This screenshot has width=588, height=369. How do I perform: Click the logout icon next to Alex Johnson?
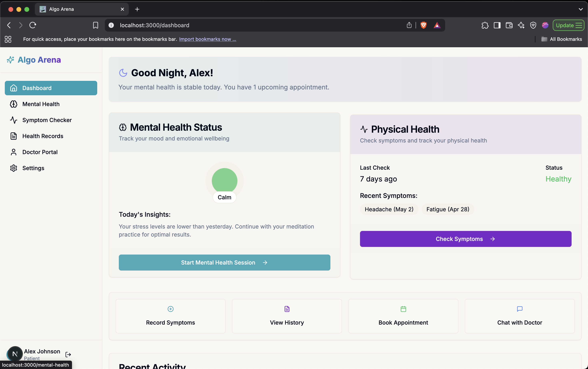tap(68, 354)
